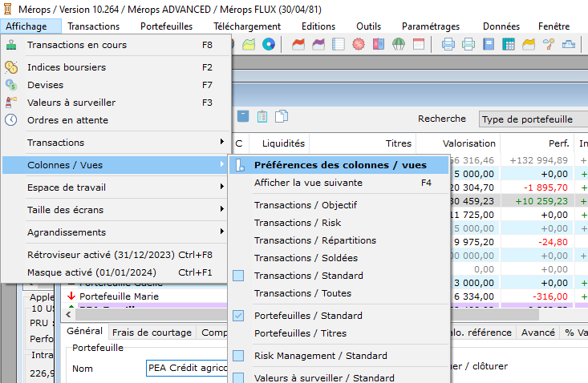Viewport: 588px width, 383px height.
Task: Choose Ordres en attente
Action: tap(116, 120)
